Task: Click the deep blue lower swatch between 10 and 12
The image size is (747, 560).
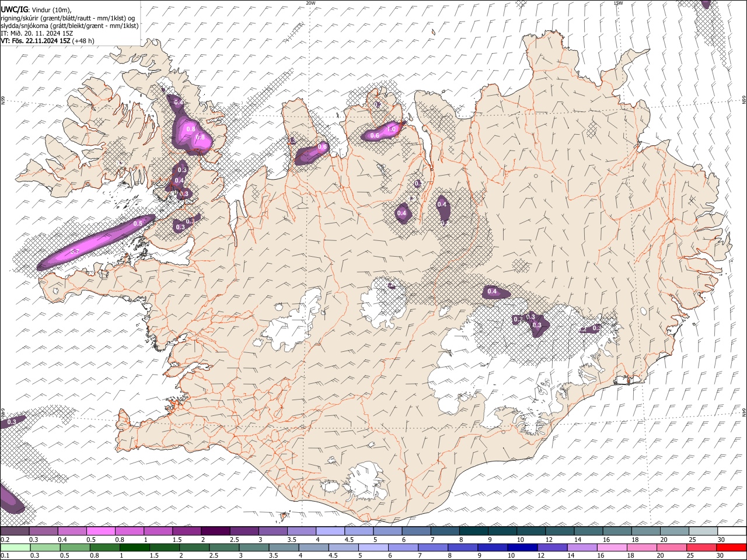Action: pyautogui.click(x=522, y=548)
